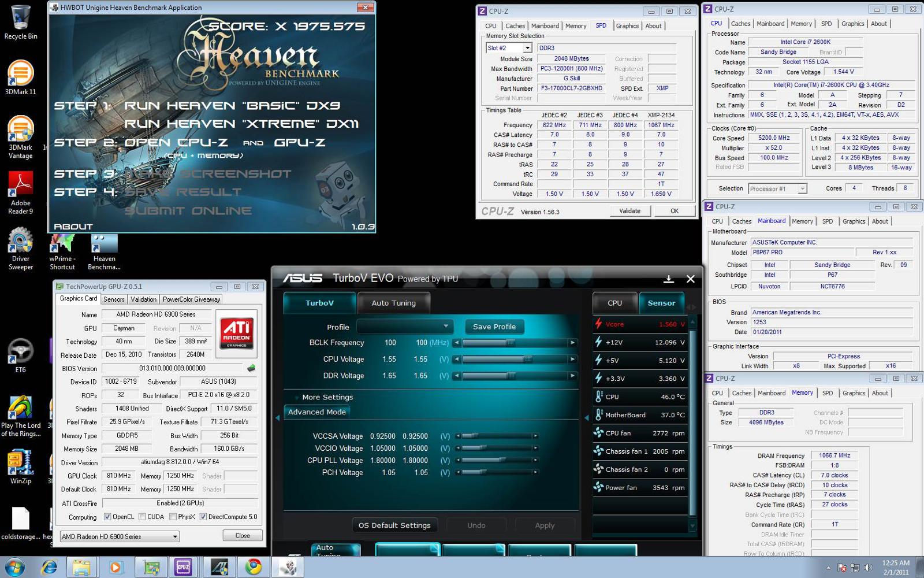Click BCLK Frequency slider right arrow
The image size is (924, 578).
[x=572, y=343]
